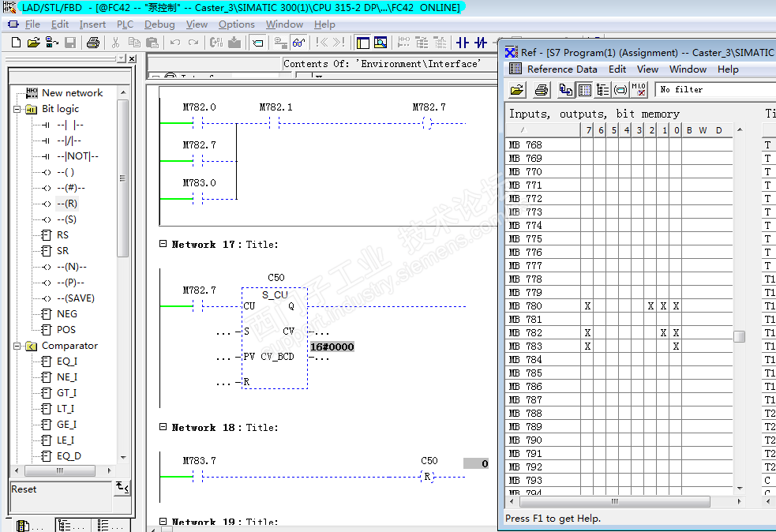Close the Program elements pane
This screenshot has height=532, width=776.
pos(132,59)
